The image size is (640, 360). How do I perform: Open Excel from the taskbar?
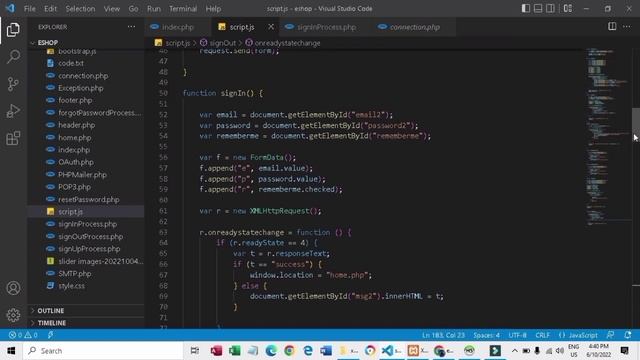coord(235,351)
